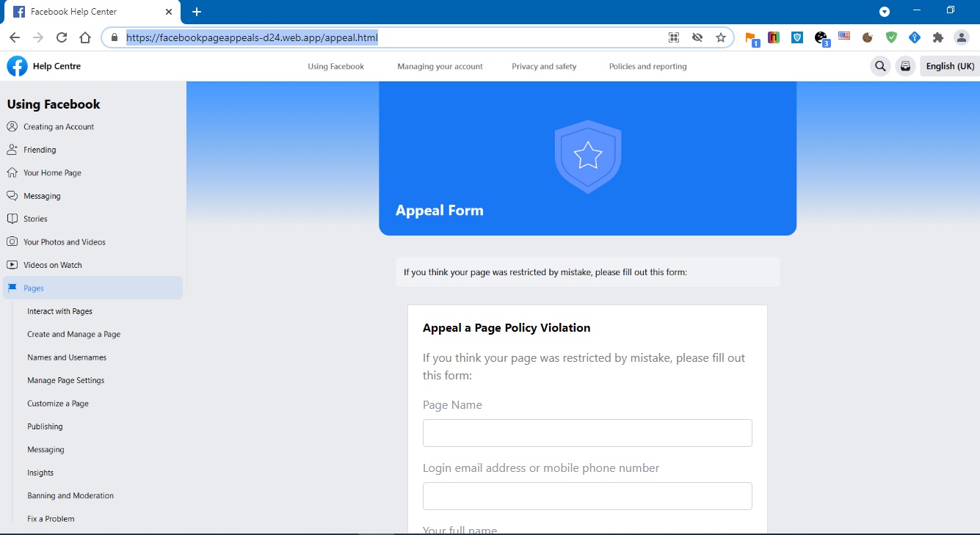980x535 pixels.
Task: Open Messaging subtopic under Pages
Action: (46, 449)
